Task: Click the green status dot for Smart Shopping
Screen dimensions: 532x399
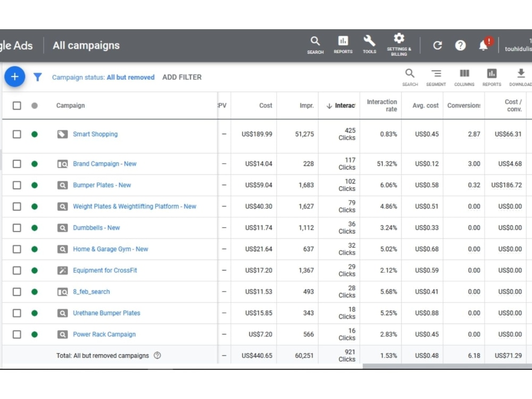Action: (34, 135)
